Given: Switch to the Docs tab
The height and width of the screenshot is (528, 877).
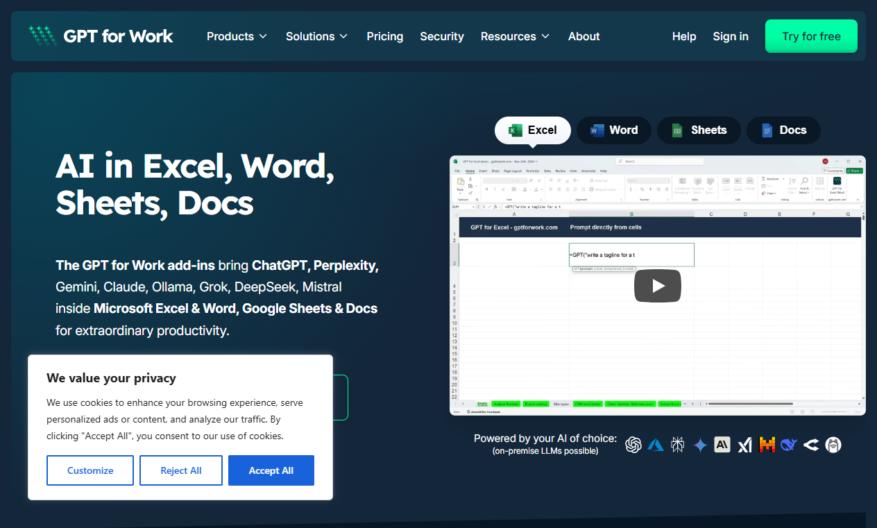Looking at the screenshot, I should pyautogui.click(x=784, y=130).
